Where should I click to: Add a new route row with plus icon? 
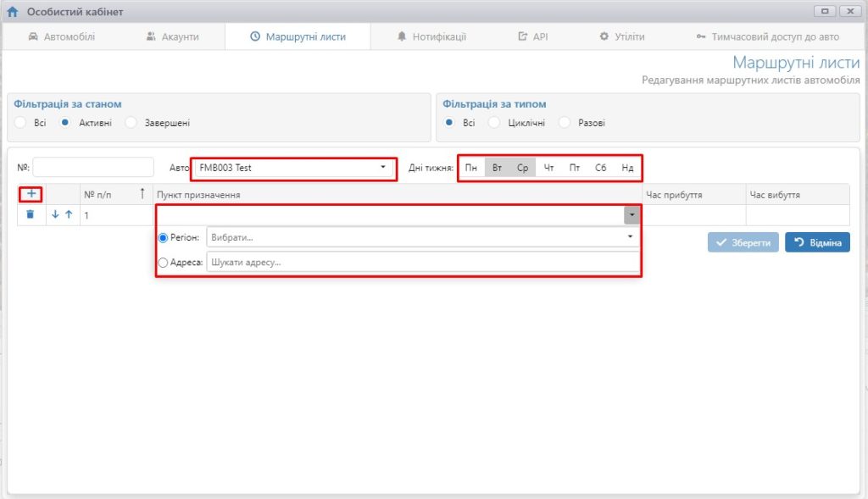coord(31,194)
